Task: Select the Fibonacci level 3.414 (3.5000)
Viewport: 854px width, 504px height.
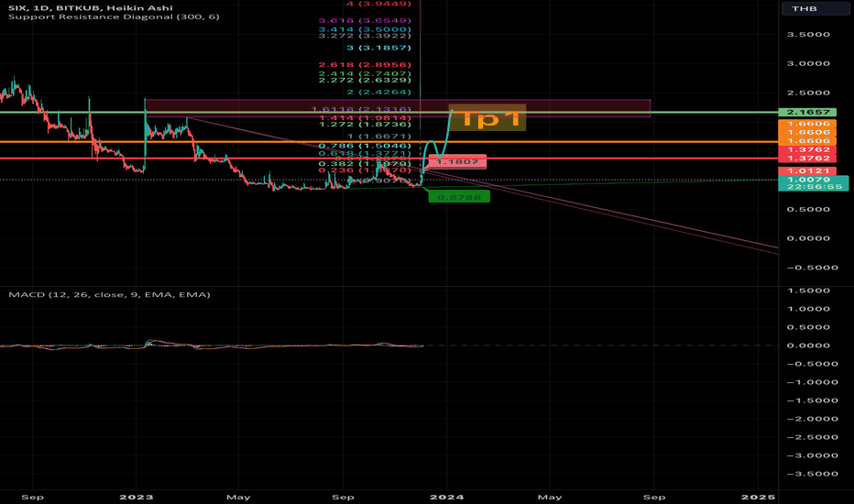Action: [365, 29]
